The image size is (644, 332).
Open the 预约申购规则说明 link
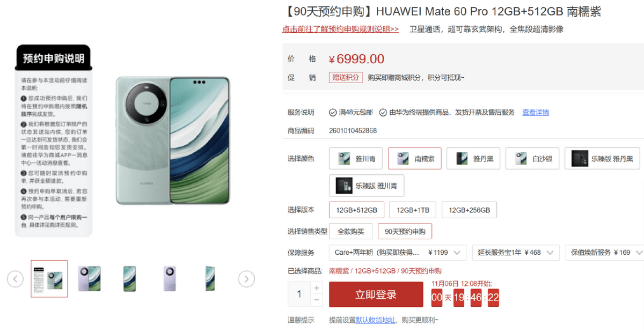click(x=341, y=29)
